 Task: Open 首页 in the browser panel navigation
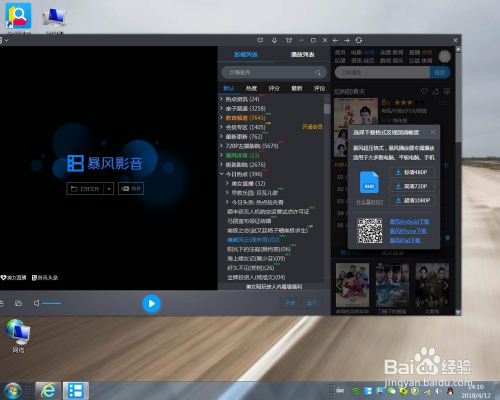tap(340, 53)
